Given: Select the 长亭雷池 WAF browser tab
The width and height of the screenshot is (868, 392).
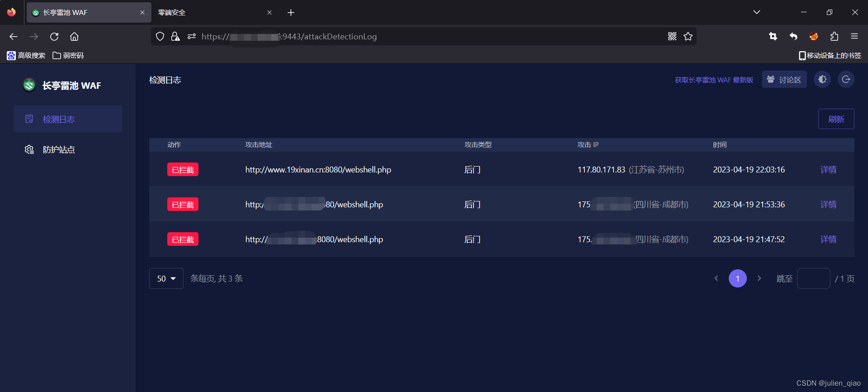Looking at the screenshot, I should 89,13.
